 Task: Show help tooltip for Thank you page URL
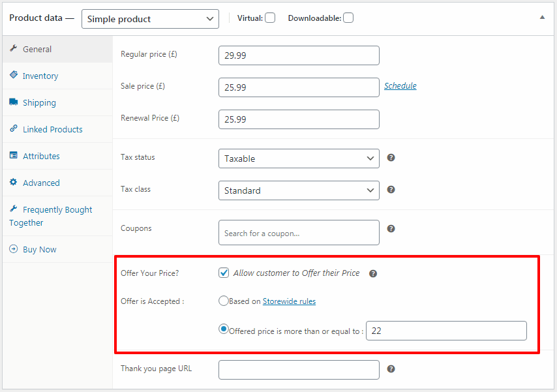391,369
